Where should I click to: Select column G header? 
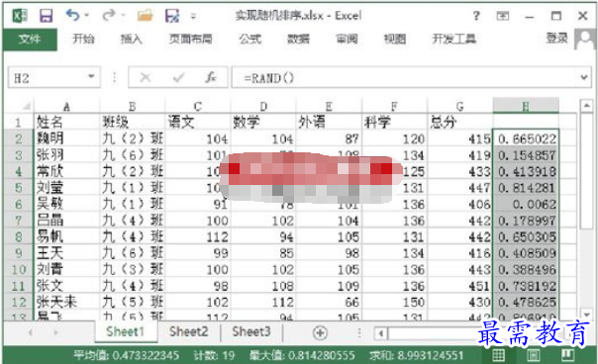click(x=460, y=107)
